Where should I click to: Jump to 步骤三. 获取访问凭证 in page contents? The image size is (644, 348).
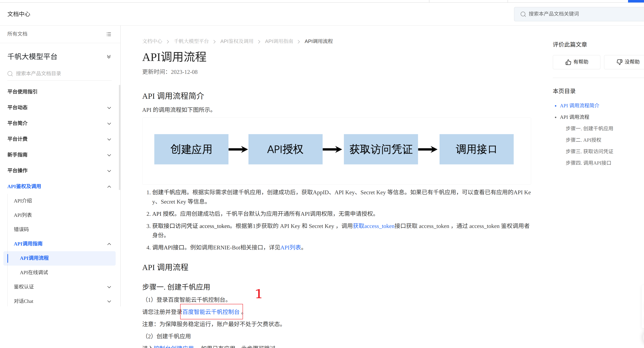[x=589, y=151]
